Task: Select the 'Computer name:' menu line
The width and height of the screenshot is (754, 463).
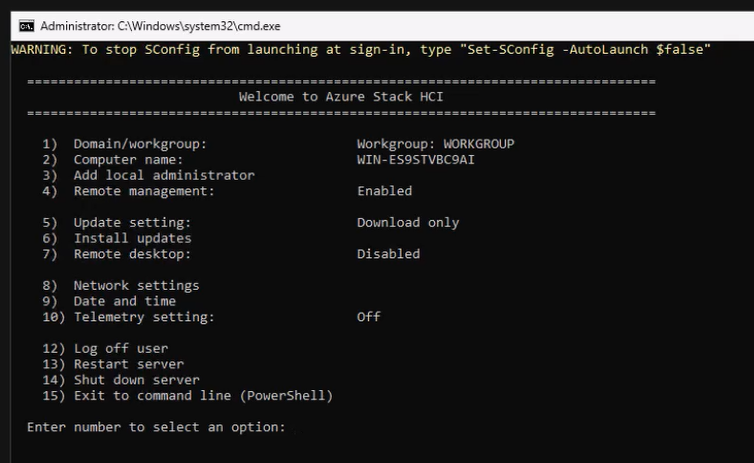Action: click(113, 160)
